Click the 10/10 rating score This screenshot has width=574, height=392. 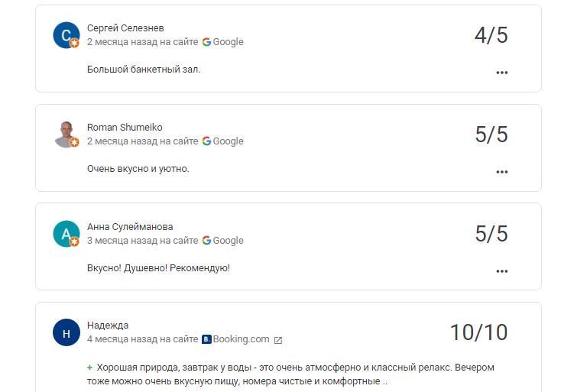click(478, 332)
